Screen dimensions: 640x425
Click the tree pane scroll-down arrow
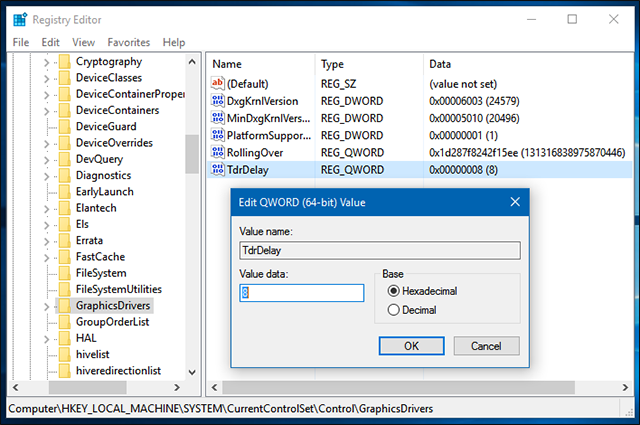point(192,372)
